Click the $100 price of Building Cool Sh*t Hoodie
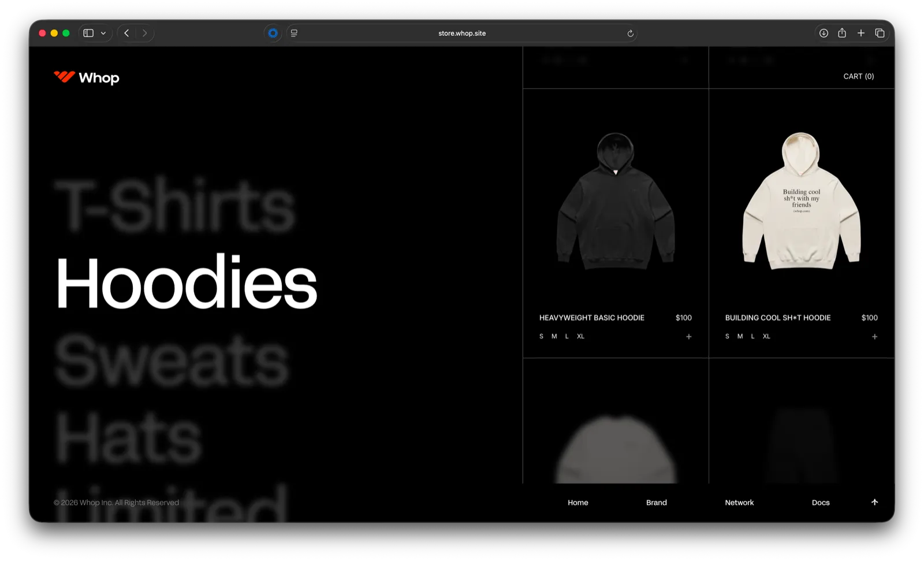Image resolution: width=924 pixels, height=561 pixels. [869, 318]
